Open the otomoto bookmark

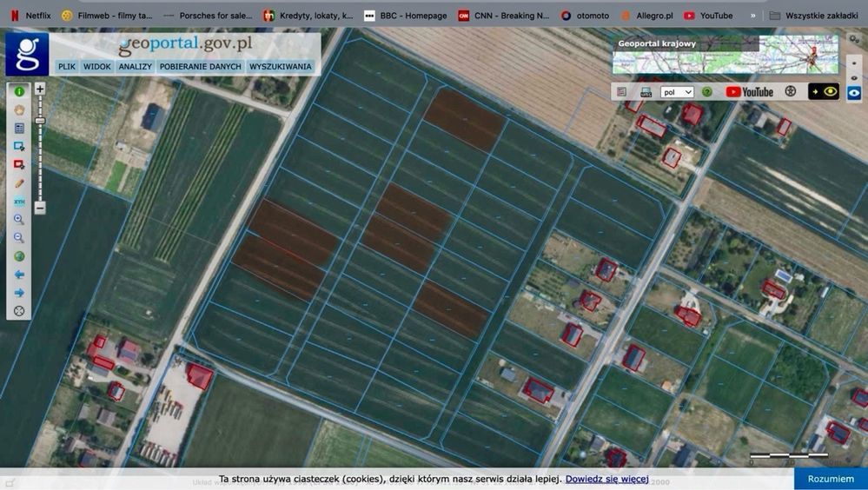click(585, 16)
